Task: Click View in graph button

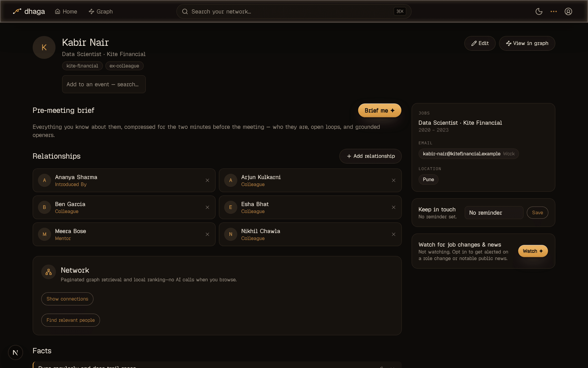Action: click(x=527, y=43)
